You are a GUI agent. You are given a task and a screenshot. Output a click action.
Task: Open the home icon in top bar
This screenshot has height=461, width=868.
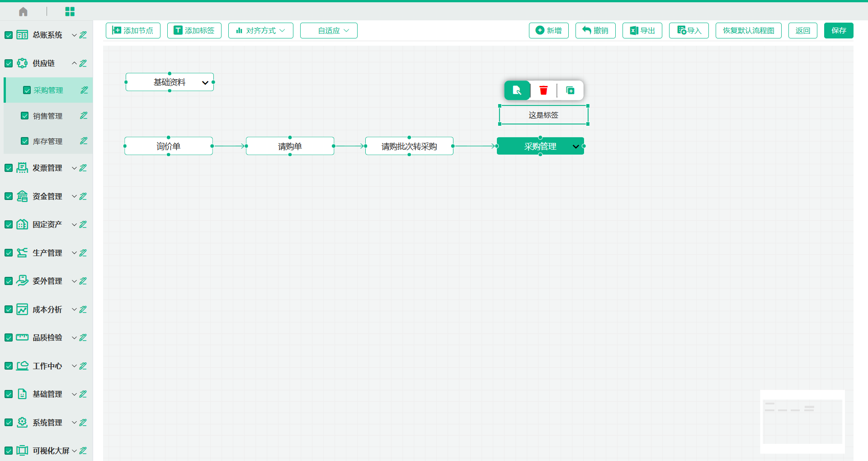point(23,11)
